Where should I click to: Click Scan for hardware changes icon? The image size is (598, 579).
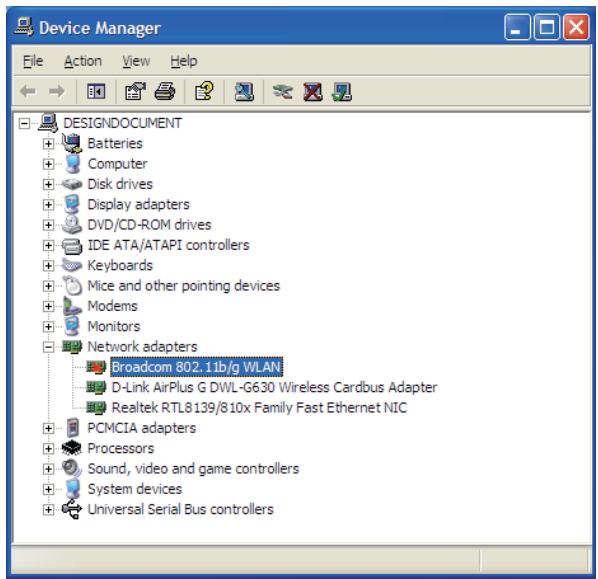[x=244, y=92]
